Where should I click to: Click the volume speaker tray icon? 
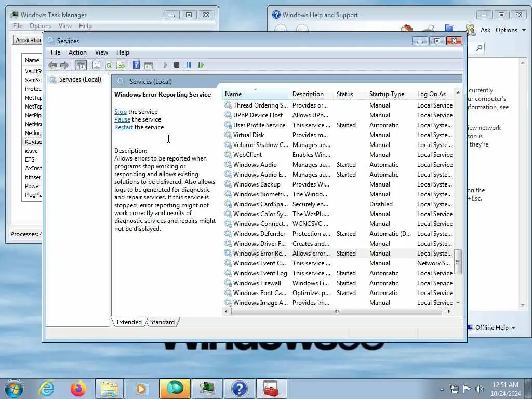click(x=480, y=389)
